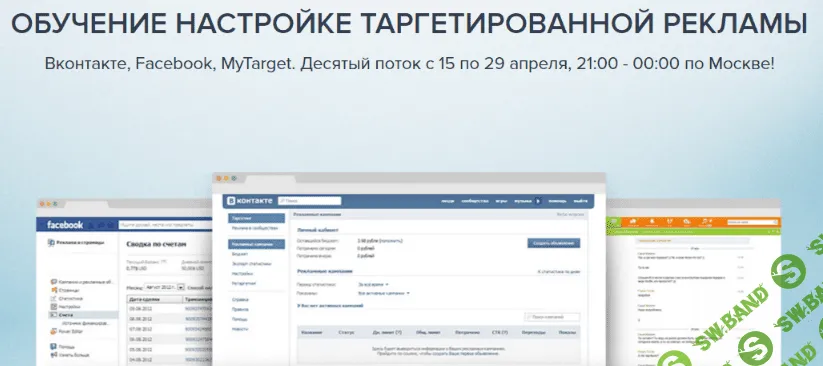Viewport: 823px width, 366px height.
Task: Click the search box in the orange toolbar
Action: (752, 222)
